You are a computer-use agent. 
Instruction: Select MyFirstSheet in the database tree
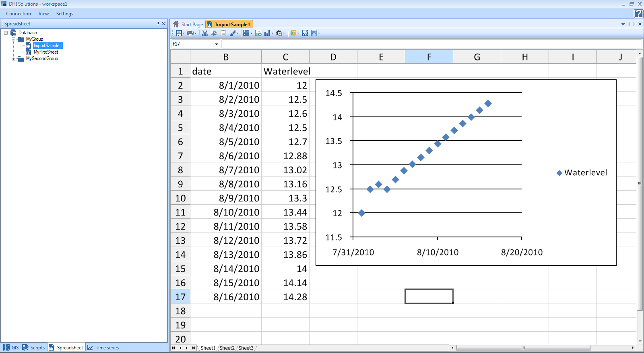pyautogui.click(x=46, y=52)
